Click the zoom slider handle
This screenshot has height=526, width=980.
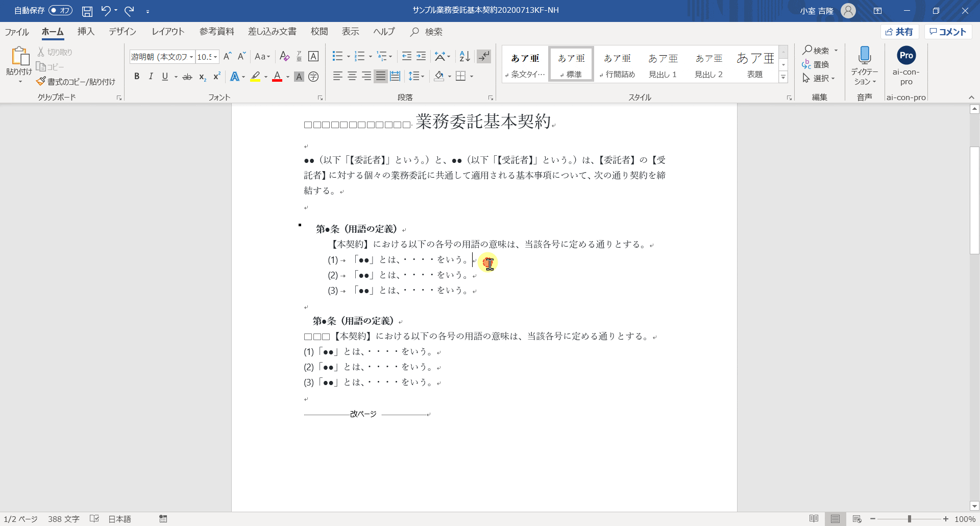(909, 519)
